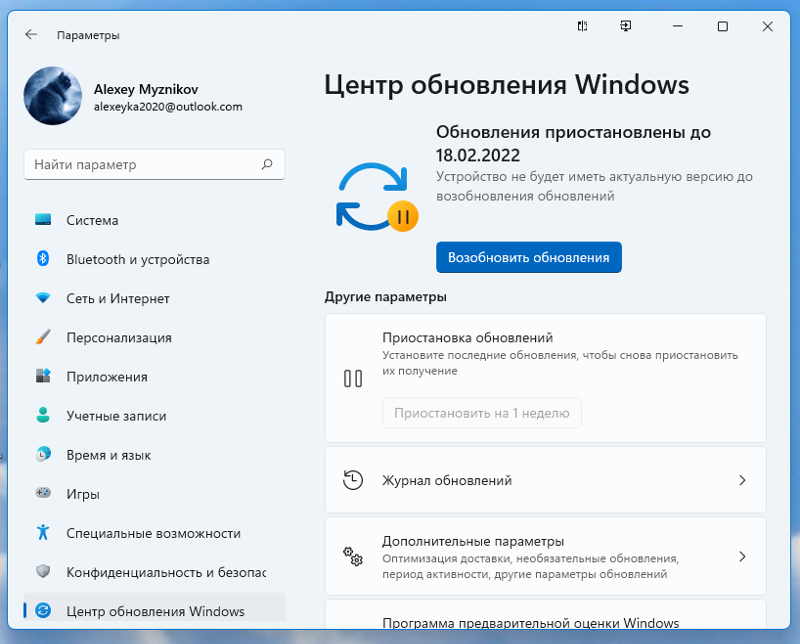Screen dimensions: 800x644
Task: Click the Игры gamepad icon
Action: [x=43, y=493]
